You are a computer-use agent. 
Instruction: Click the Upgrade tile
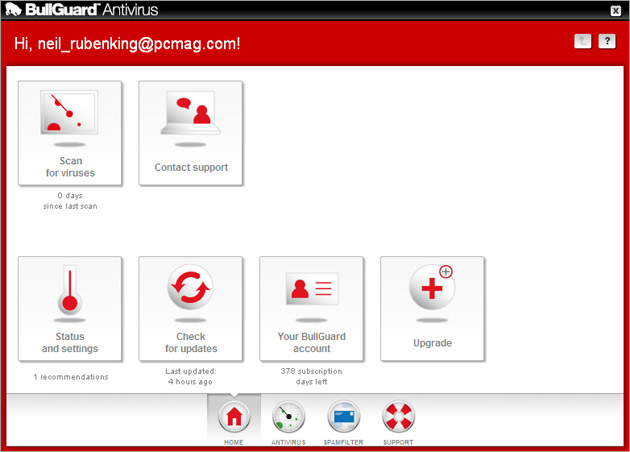click(x=433, y=309)
